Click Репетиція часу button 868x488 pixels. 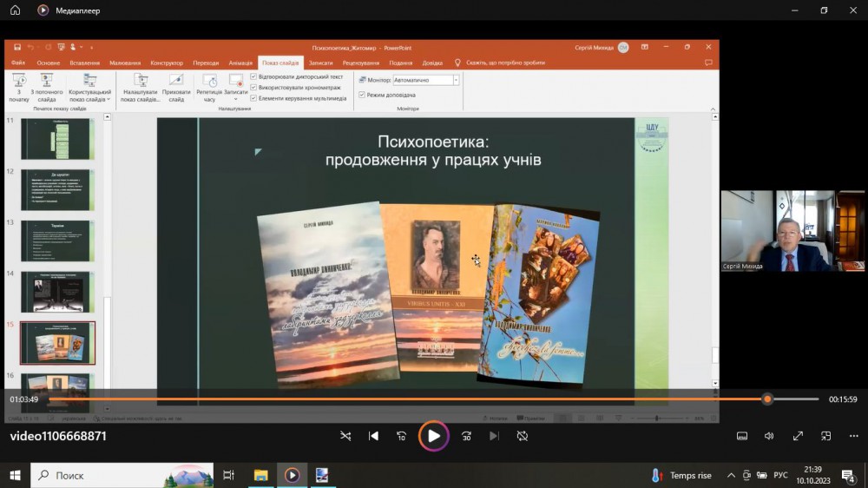(x=209, y=88)
